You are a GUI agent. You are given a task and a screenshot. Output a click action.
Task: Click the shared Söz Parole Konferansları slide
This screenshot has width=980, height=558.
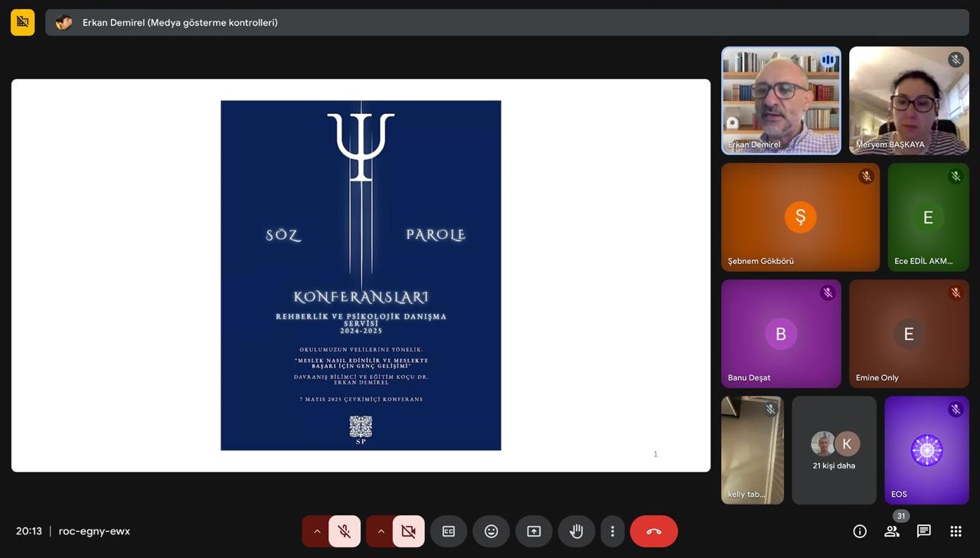coord(361,276)
